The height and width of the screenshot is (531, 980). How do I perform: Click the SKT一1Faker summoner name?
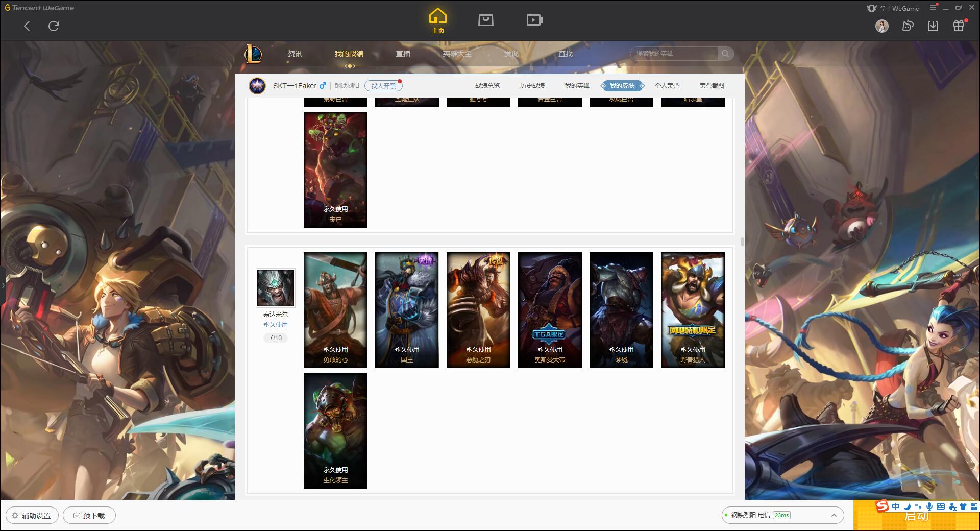[295, 86]
